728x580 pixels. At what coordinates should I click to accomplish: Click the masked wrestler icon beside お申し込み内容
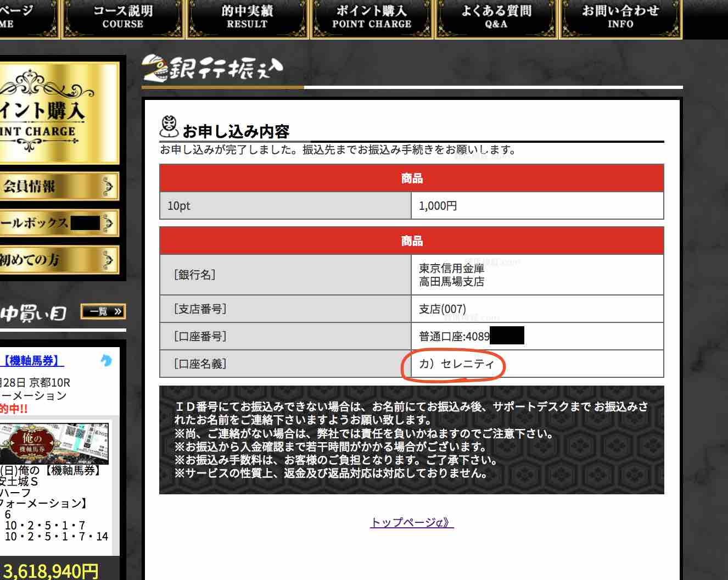[x=170, y=127]
